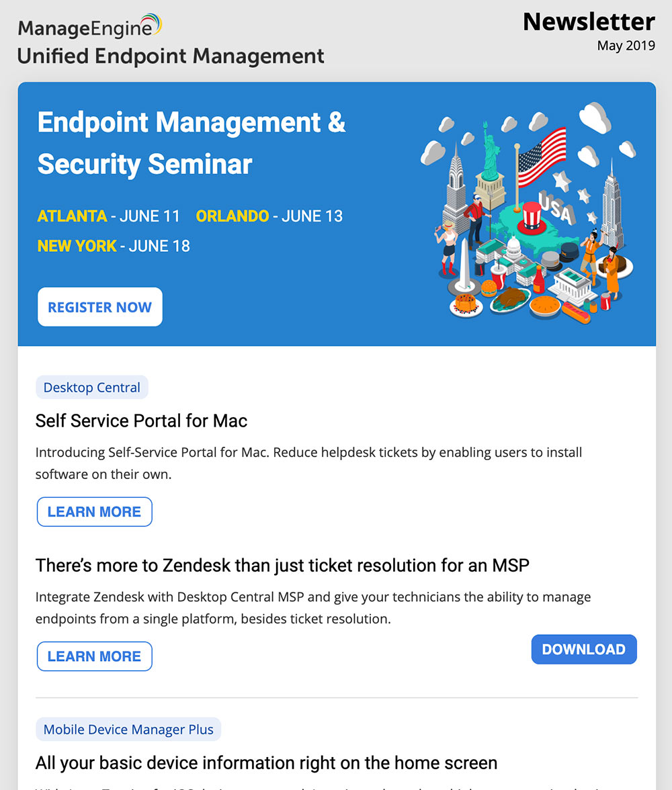
Task: Open the Desktop Central tag
Action: [x=92, y=387]
